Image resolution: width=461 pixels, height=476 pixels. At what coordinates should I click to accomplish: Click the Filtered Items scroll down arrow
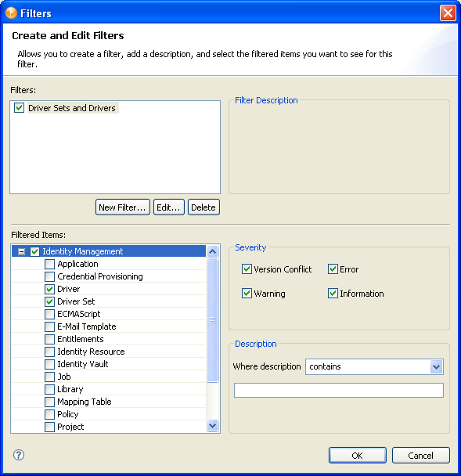pos(213,426)
